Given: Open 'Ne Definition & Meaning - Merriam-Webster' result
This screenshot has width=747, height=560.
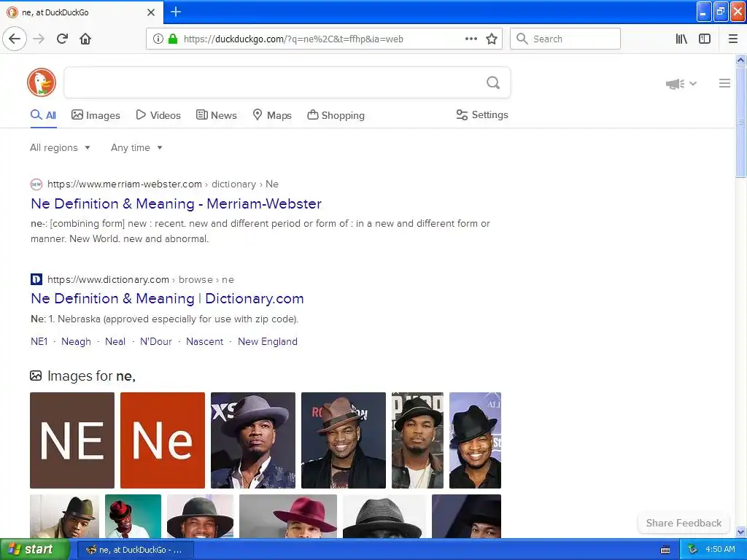Looking at the screenshot, I should [176, 204].
